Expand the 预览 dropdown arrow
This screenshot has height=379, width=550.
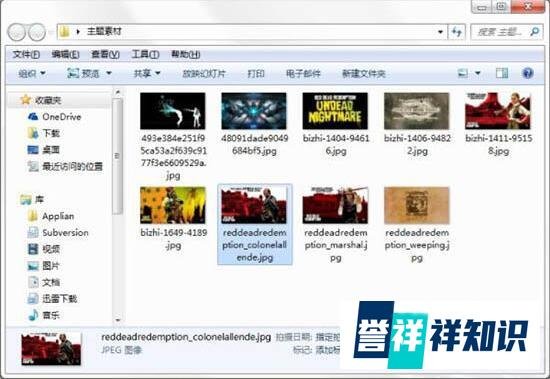pyautogui.click(x=109, y=73)
